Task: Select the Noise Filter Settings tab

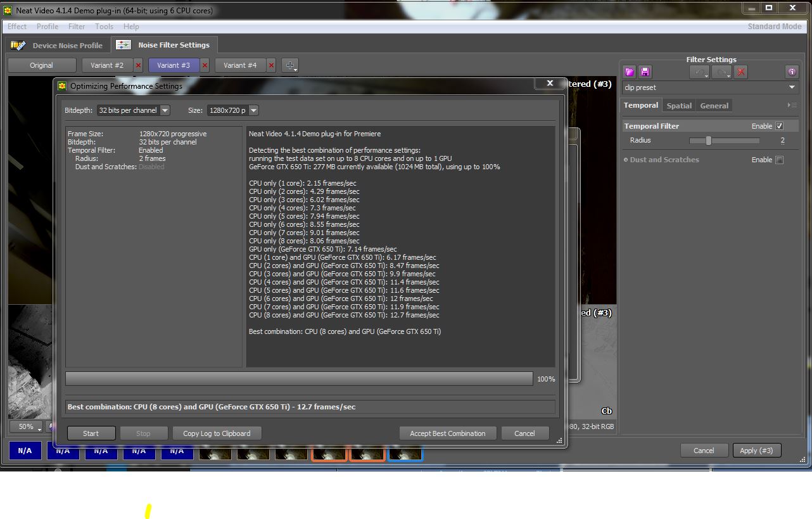Action: click(164, 45)
